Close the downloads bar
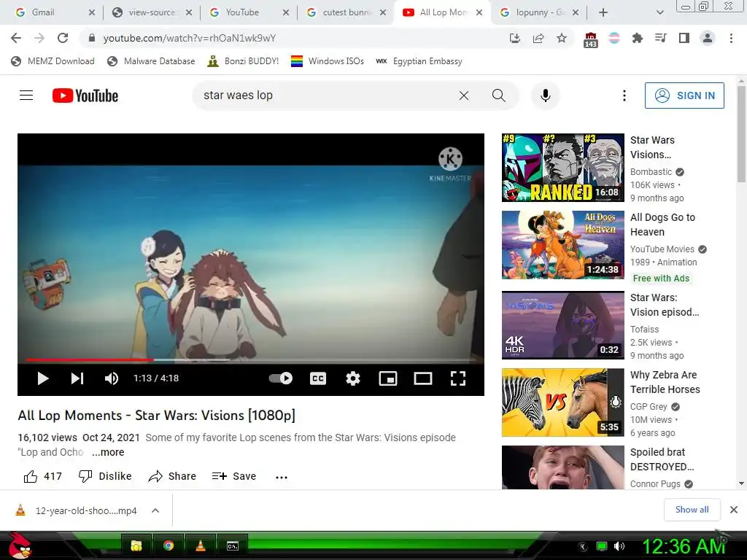 pyautogui.click(x=734, y=510)
